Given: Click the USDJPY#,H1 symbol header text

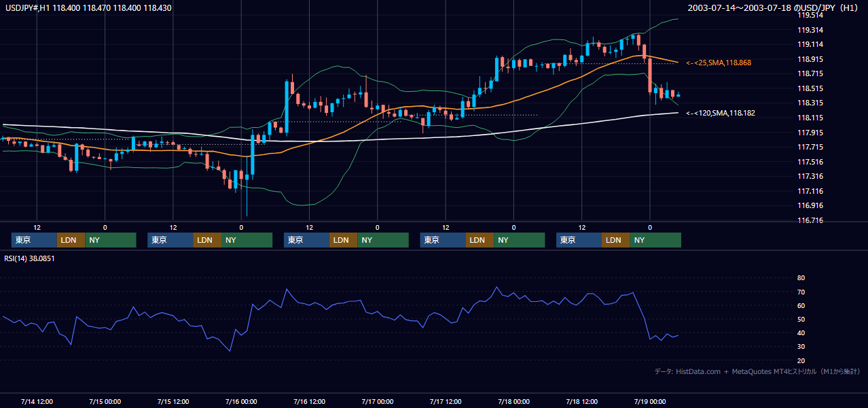Looking at the screenshot, I should [x=87, y=8].
